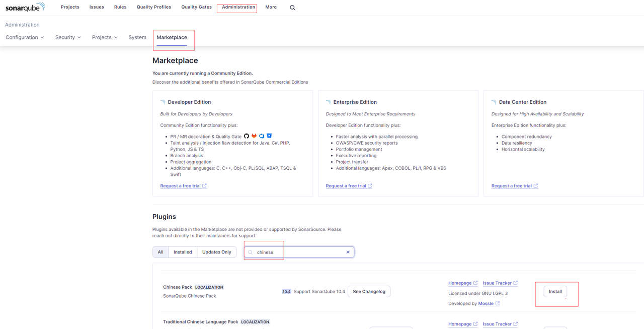The image size is (644, 329).
Task: Open Traditional Chinese Language Pack Homepage link
Action: pos(460,324)
